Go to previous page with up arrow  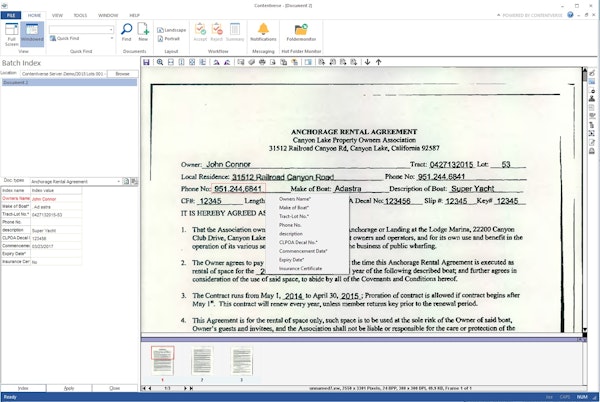pyautogui.click(x=378, y=62)
